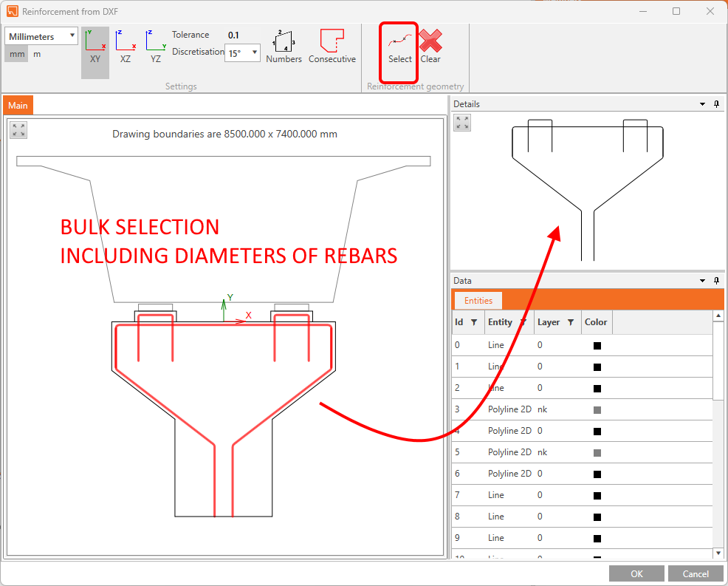Click the gray color swatch of row 5
728x586 pixels.
597,453
